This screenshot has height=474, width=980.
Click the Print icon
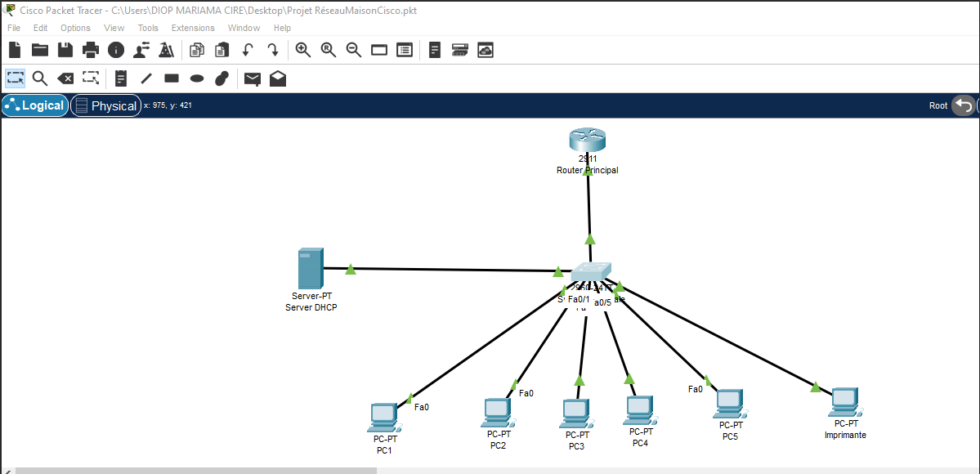[91, 50]
